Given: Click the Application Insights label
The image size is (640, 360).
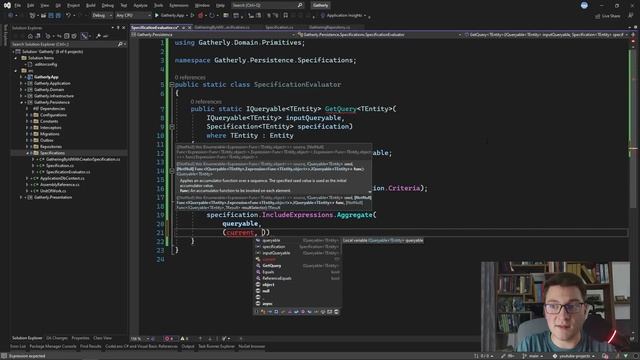Looking at the screenshot, I should click(x=344, y=16).
